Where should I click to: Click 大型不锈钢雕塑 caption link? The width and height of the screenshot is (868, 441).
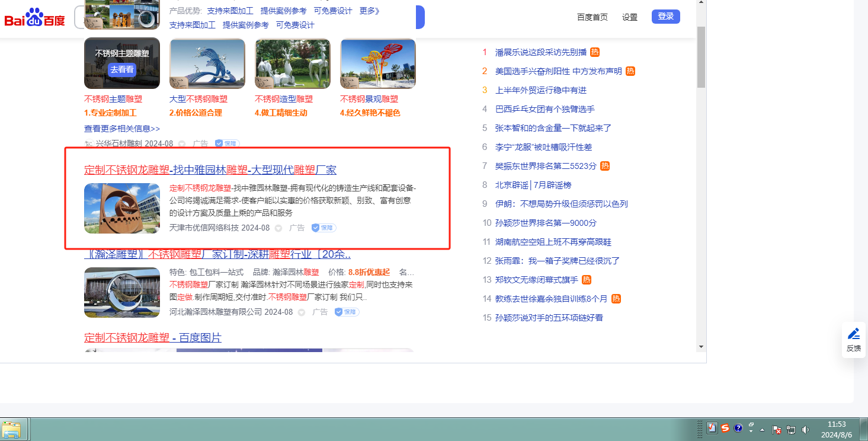[x=198, y=99]
